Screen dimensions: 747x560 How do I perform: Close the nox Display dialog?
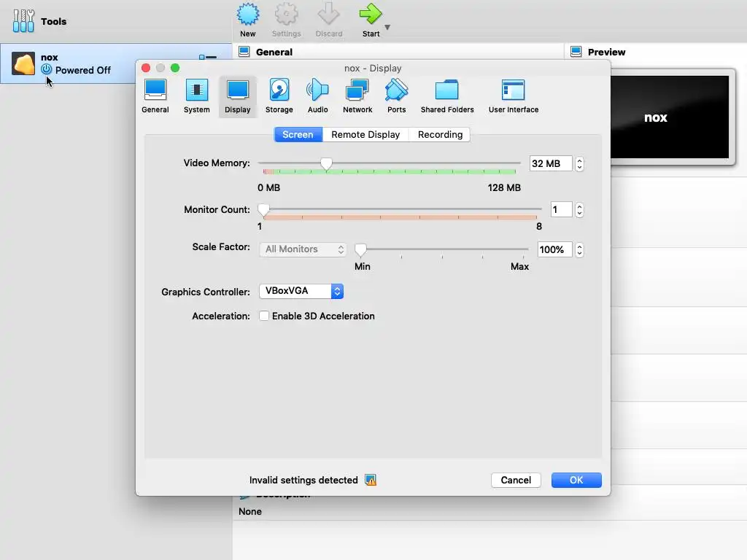(146, 68)
